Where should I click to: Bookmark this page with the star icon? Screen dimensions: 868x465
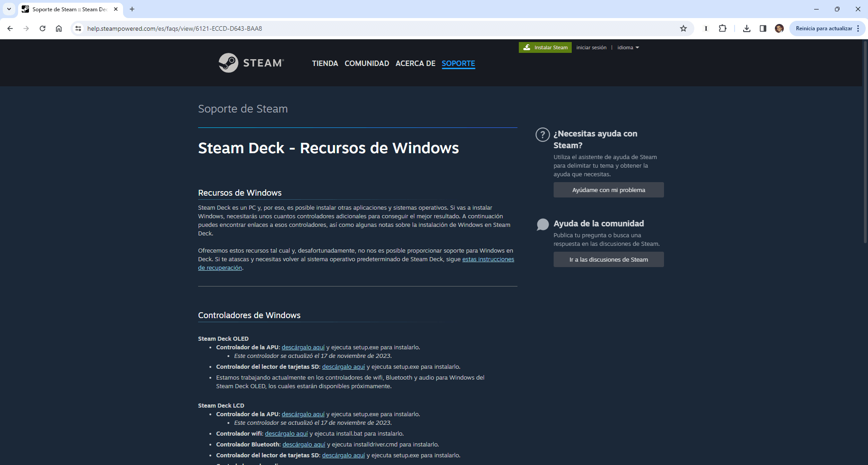683,28
